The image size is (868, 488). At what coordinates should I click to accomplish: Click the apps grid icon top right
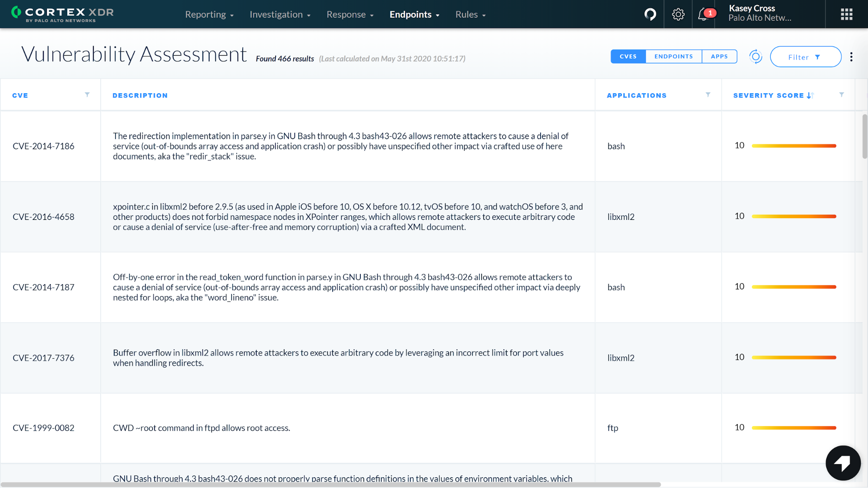pyautogui.click(x=847, y=14)
